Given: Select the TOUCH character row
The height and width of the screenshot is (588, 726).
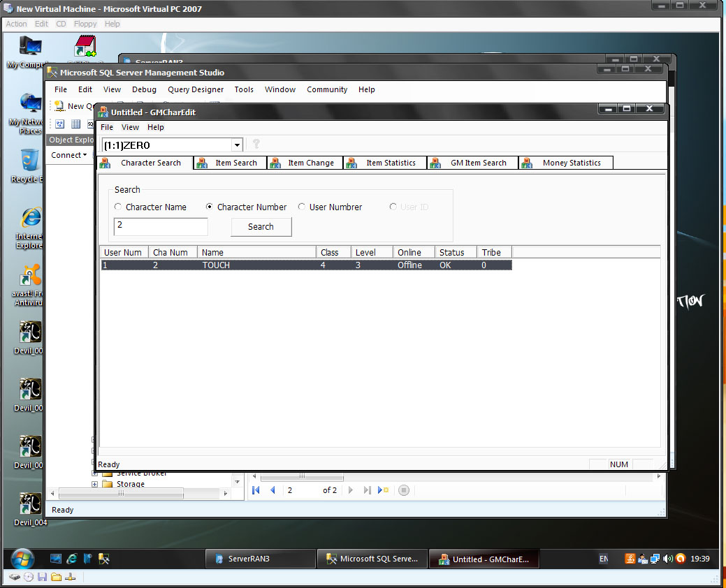Looking at the screenshot, I should (x=306, y=265).
